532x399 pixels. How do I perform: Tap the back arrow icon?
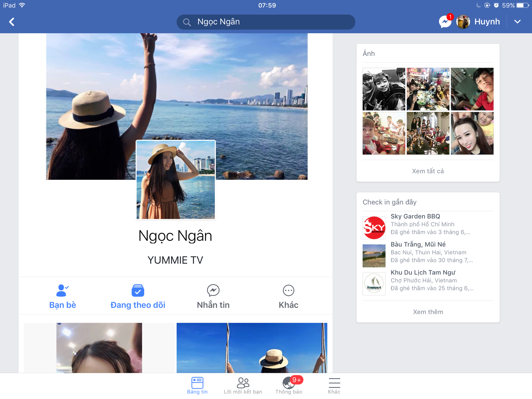(12, 22)
